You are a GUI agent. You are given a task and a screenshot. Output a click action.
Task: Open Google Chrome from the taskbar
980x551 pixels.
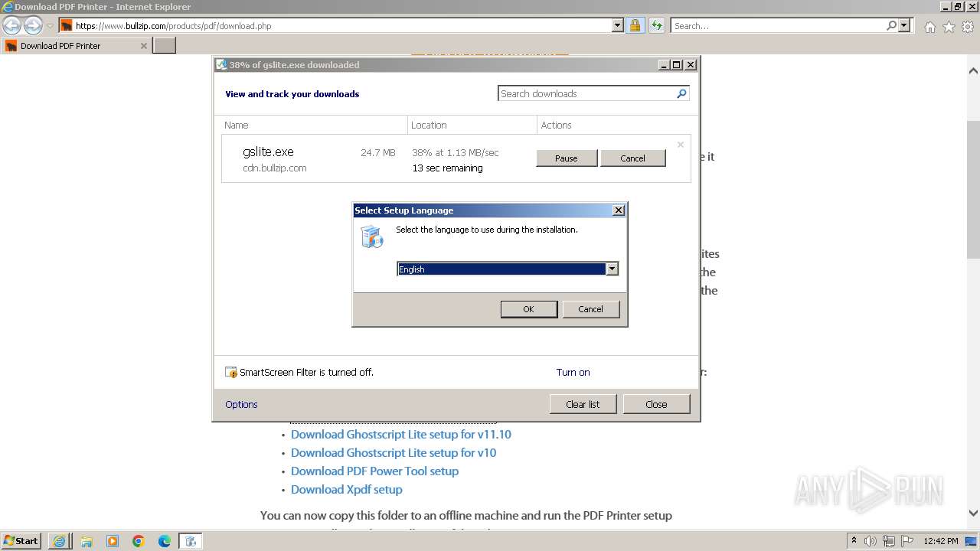139,541
